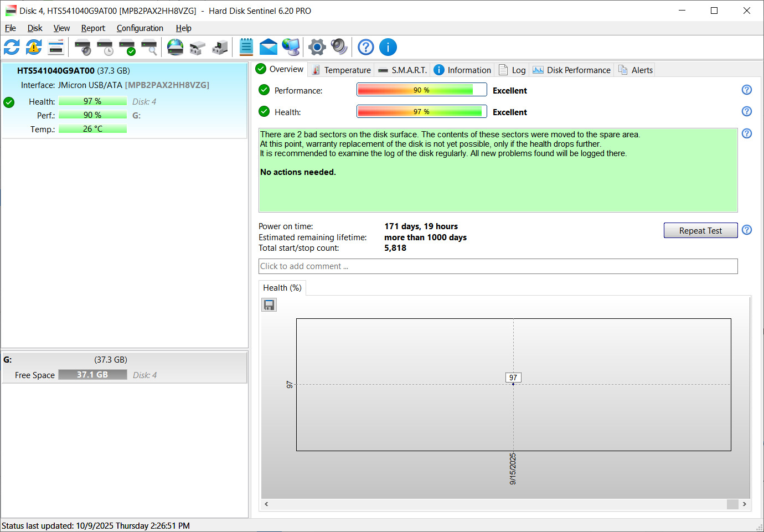This screenshot has height=532, width=764.
Task: Switch to the Temperature tab
Action: (x=341, y=70)
